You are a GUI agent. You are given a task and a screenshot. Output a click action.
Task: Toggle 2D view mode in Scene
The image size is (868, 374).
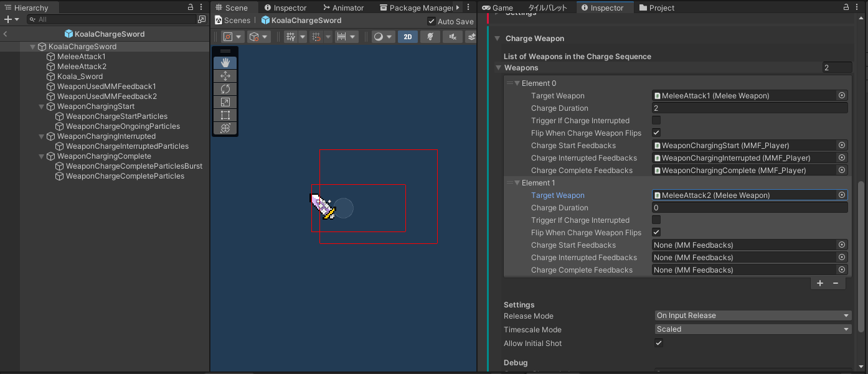coord(407,37)
